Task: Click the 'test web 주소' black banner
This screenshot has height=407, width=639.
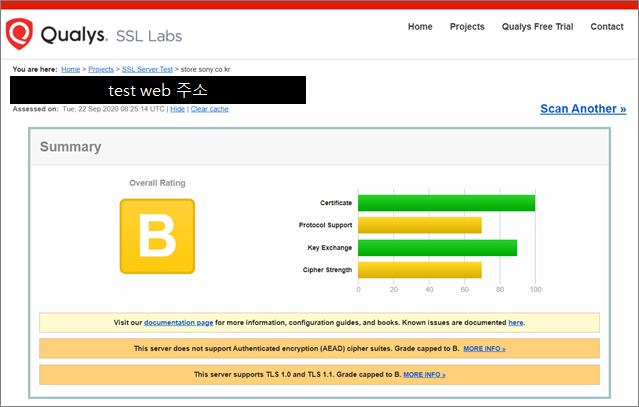Action: click(x=158, y=90)
